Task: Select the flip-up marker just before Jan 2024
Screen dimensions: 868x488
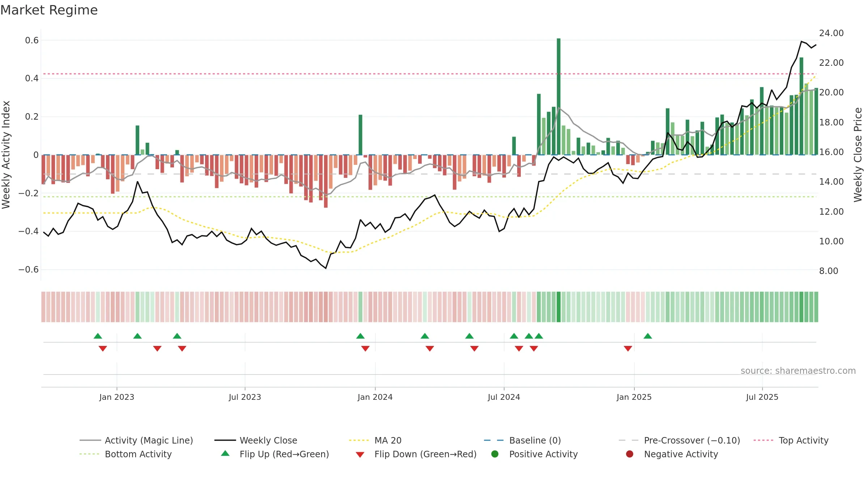Action: click(360, 336)
